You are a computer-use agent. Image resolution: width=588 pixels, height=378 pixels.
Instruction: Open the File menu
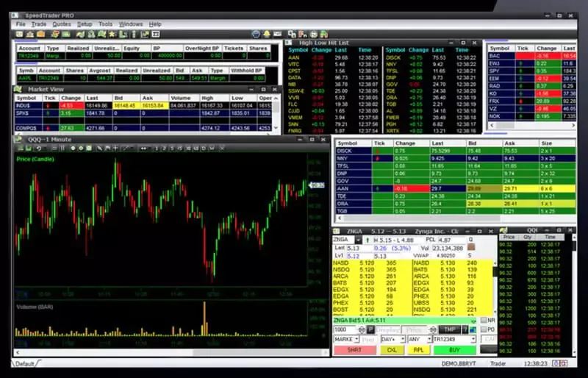click(x=21, y=24)
